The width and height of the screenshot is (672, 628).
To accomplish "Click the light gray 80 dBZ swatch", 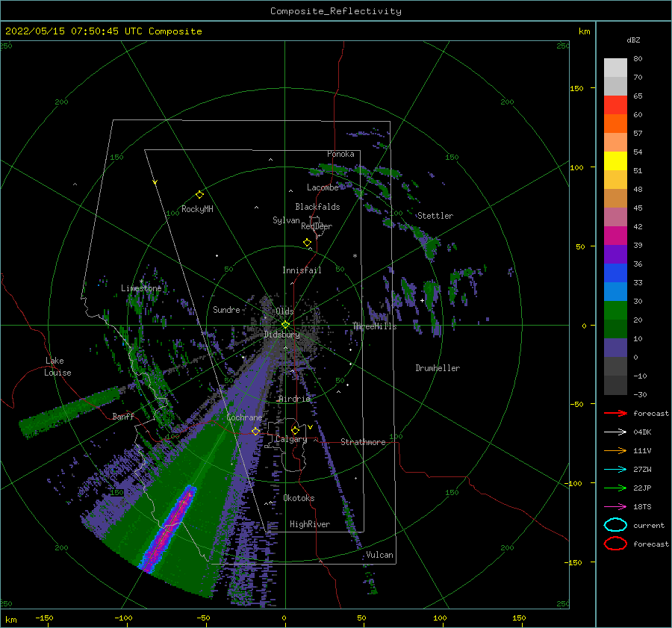I will 615,68.
